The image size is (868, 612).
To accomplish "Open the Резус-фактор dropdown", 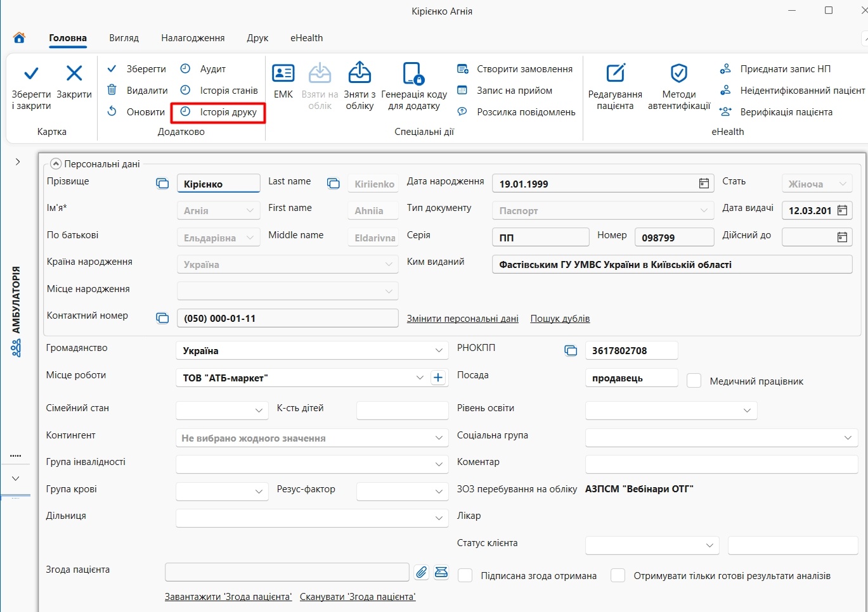I will point(439,491).
